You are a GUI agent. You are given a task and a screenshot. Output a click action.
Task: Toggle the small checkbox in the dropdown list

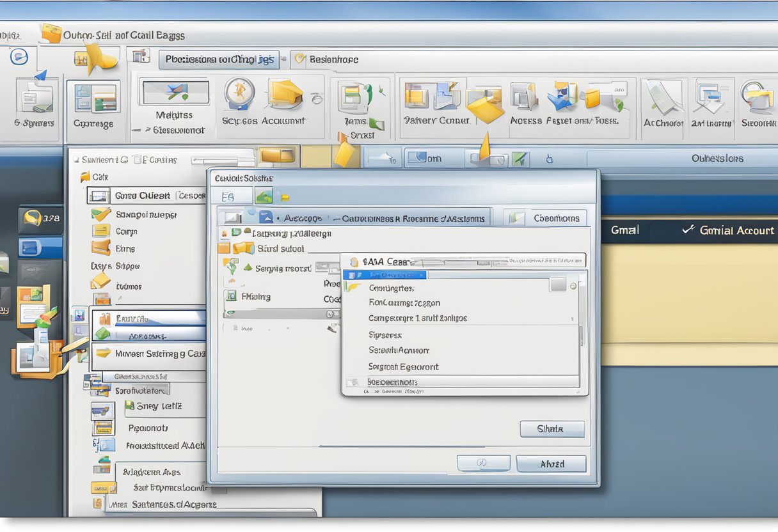click(559, 285)
